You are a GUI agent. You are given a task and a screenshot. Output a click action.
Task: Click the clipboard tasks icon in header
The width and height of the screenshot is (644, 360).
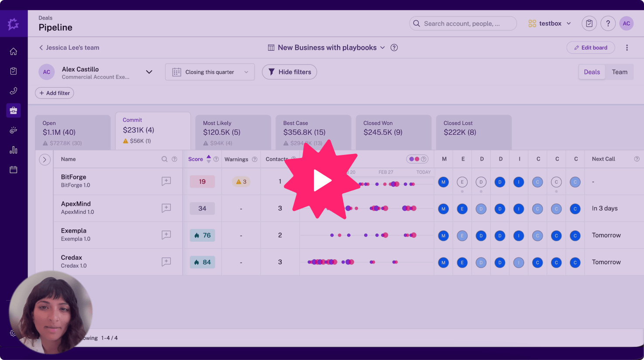click(x=589, y=24)
